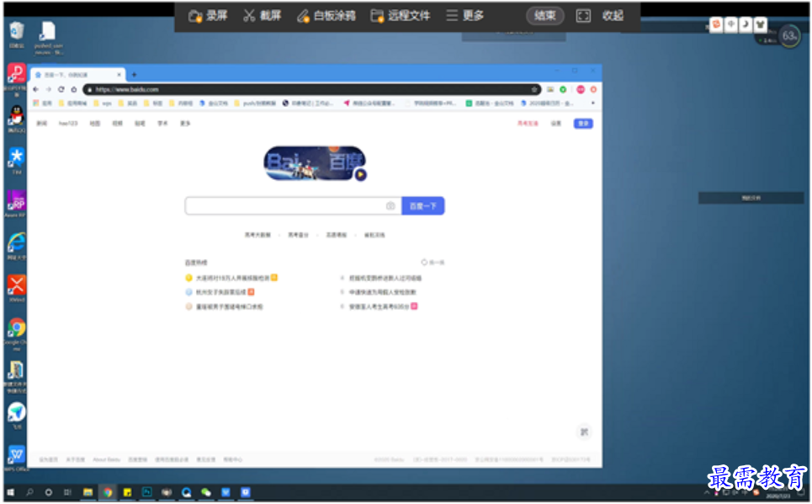
Task: Open the wps bookmark folder
Action: pos(103,103)
